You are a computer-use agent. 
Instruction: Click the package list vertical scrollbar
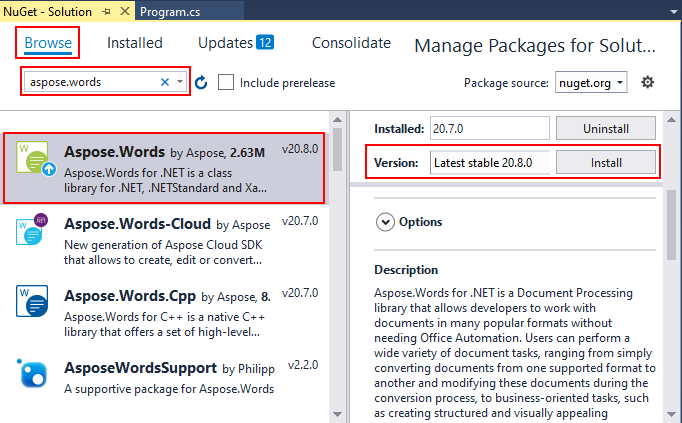pos(338,250)
